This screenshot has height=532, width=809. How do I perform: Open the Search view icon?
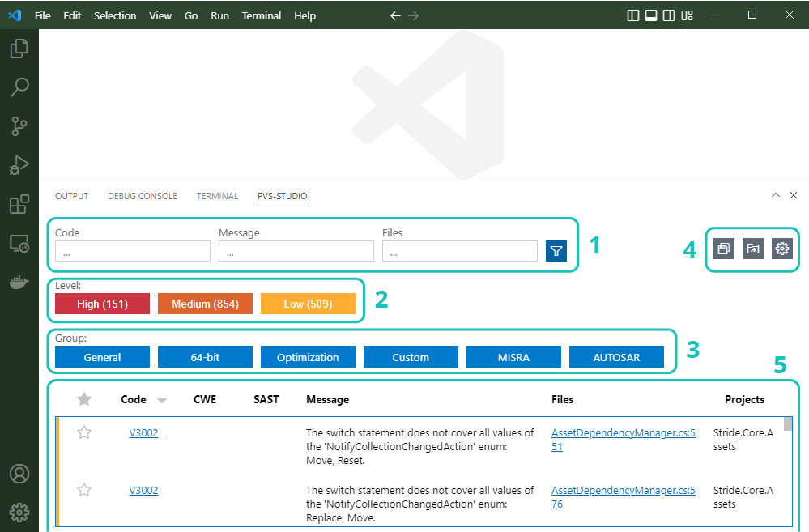[x=19, y=87]
